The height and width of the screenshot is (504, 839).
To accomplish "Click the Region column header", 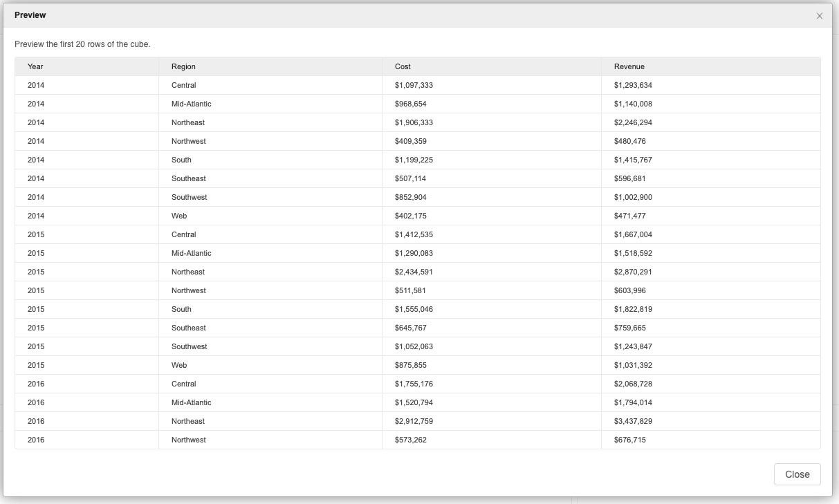I will 183,66.
